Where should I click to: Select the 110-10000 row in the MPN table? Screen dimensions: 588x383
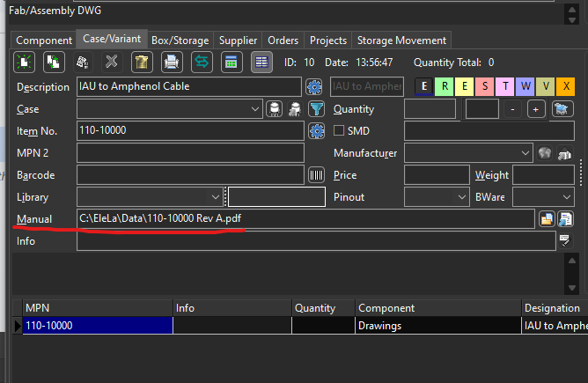point(97,326)
